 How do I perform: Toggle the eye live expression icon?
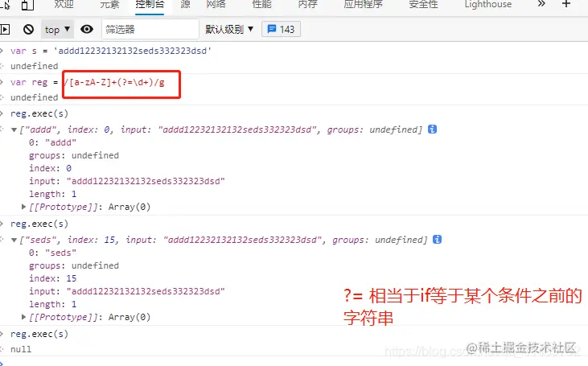pos(87,29)
